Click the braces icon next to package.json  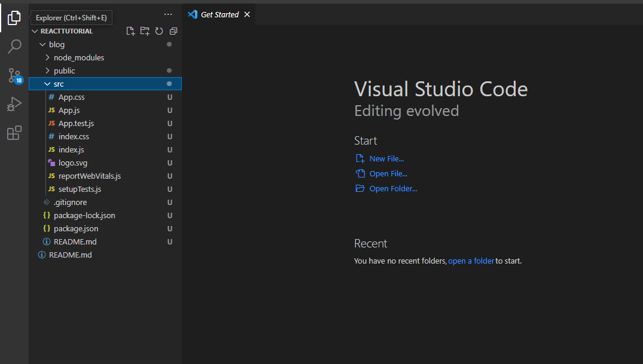point(47,228)
